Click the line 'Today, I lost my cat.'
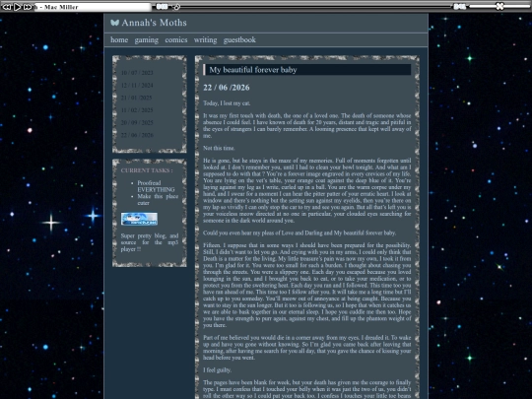This screenshot has height=399, width=532. click(227, 103)
